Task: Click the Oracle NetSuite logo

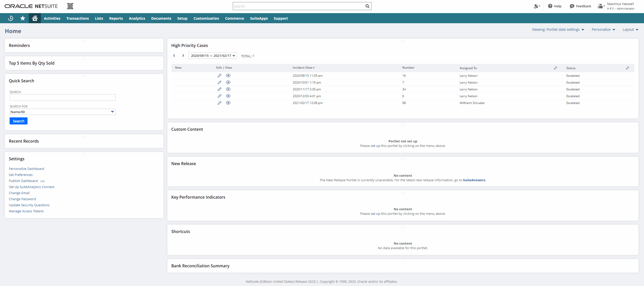Action: tap(31, 6)
